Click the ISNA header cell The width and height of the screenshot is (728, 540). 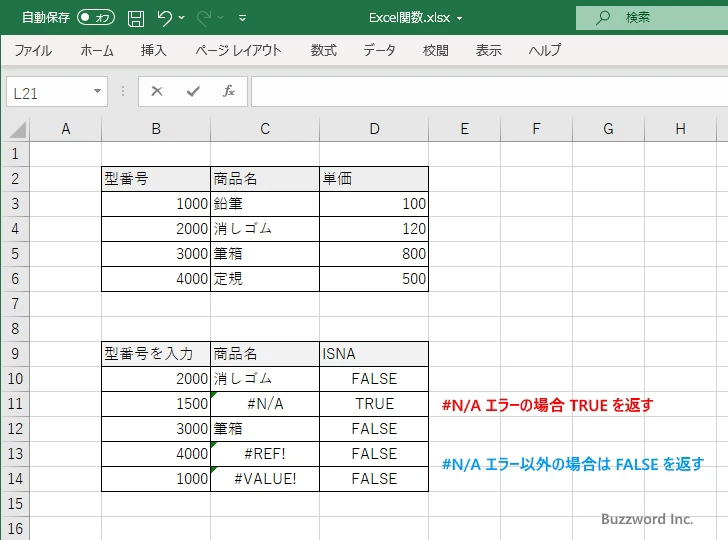pyautogui.click(x=374, y=354)
